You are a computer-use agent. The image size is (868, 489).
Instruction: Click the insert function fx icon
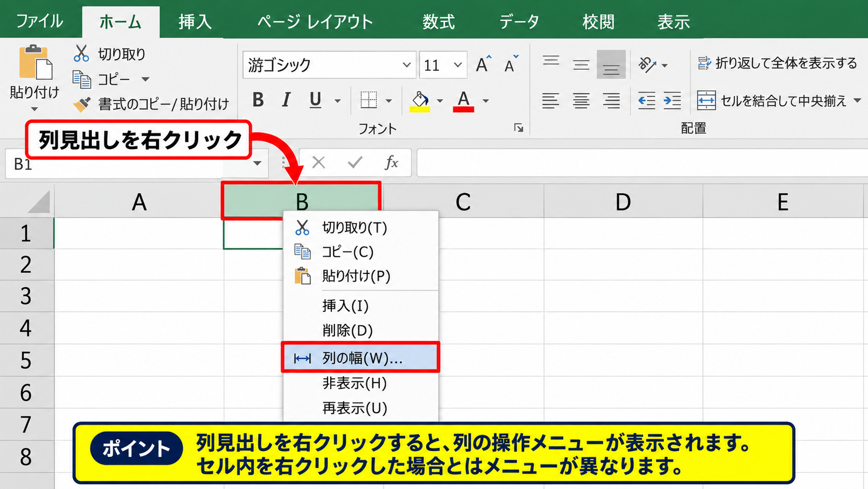[391, 163]
